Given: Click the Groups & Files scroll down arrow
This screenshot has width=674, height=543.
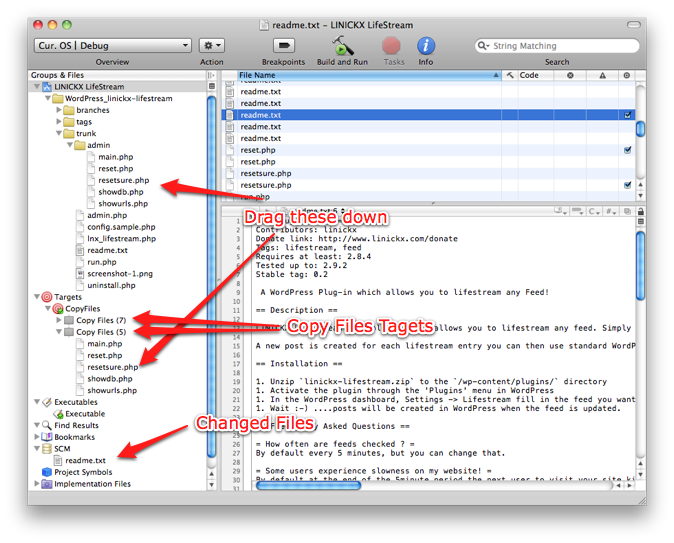Looking at the screenshot, I should coord(211,485).
